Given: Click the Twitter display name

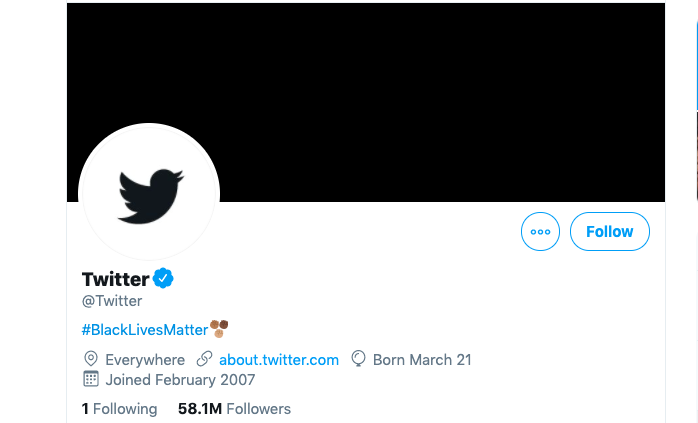Looking at the screenshot, I should 115,279.
